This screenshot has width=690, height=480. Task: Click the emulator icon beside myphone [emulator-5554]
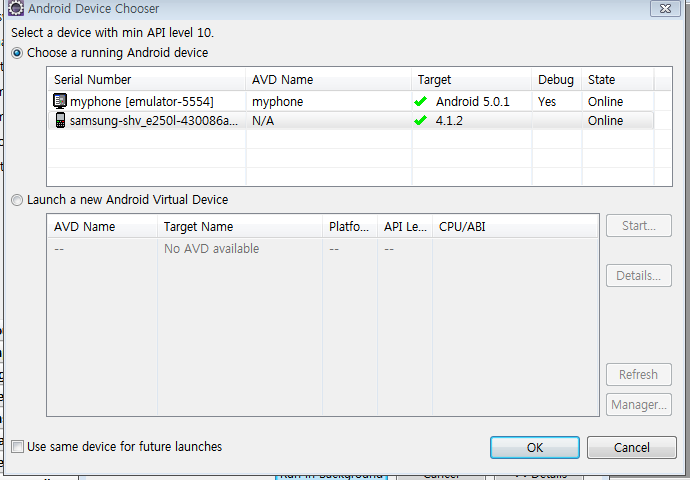click(x=59, y=101)
